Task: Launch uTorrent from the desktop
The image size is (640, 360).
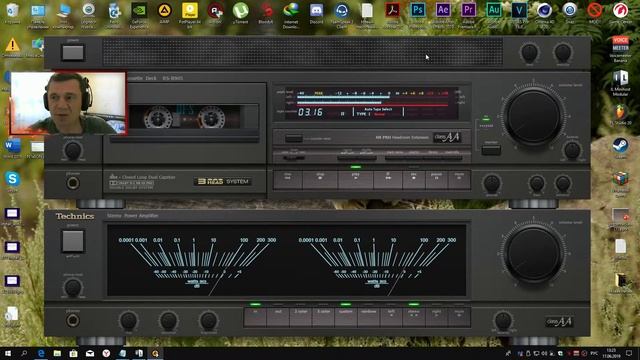Action: click(x=240, y=14)
